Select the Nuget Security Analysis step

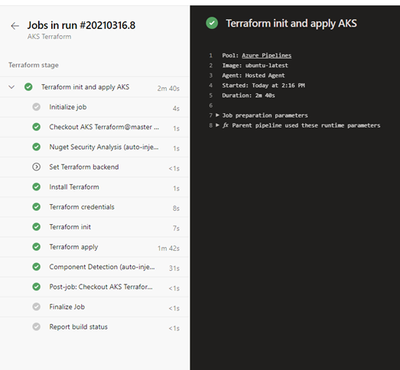95,147
